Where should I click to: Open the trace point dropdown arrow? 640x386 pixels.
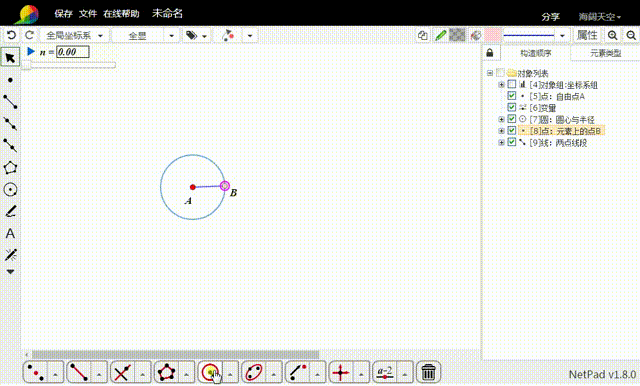tap(250, 35)
